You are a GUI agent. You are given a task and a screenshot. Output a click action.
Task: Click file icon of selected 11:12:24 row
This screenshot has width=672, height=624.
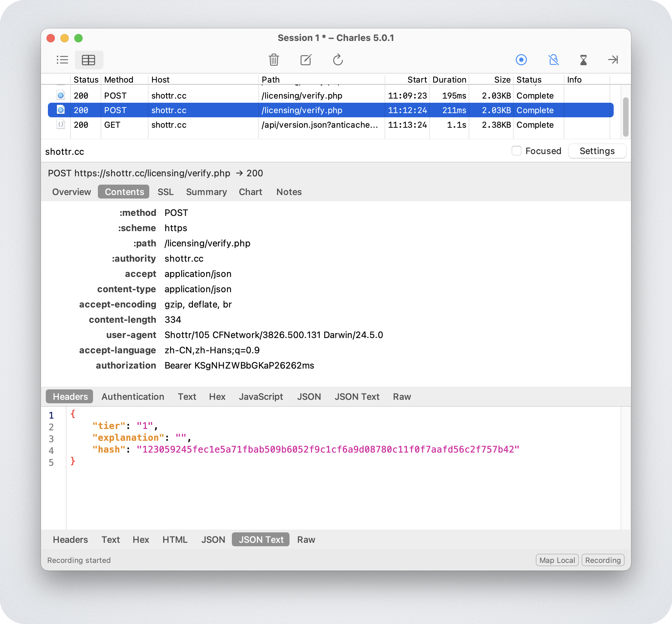[x=61, y=110]
